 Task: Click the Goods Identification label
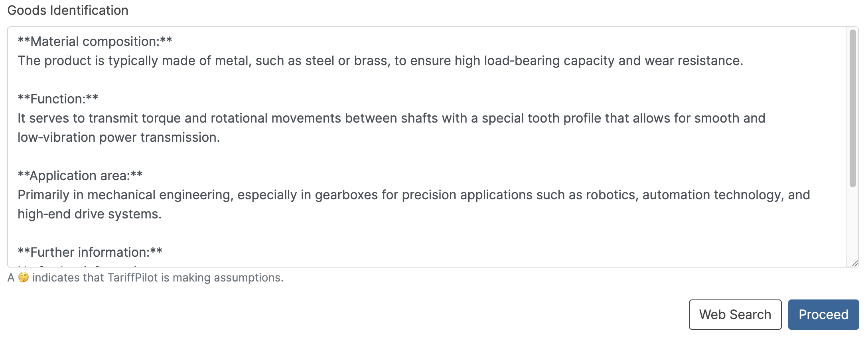coord(68,10)
